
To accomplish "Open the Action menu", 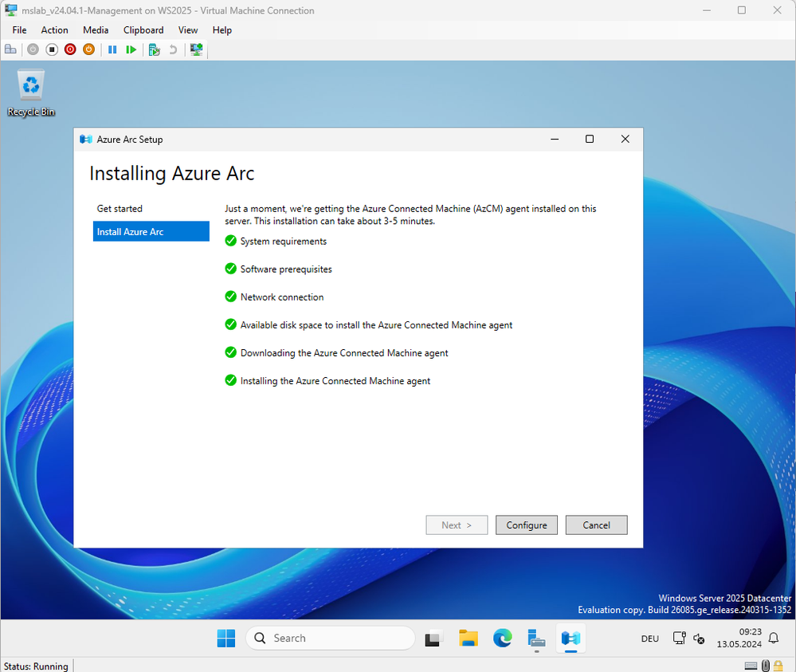I will (x=54, y=30).
